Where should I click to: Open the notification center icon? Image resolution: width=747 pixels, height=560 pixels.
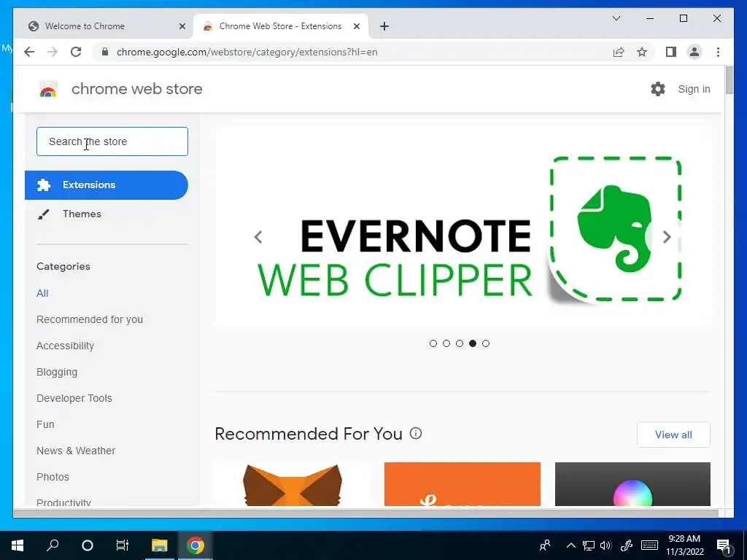click(x=724, y=545)
